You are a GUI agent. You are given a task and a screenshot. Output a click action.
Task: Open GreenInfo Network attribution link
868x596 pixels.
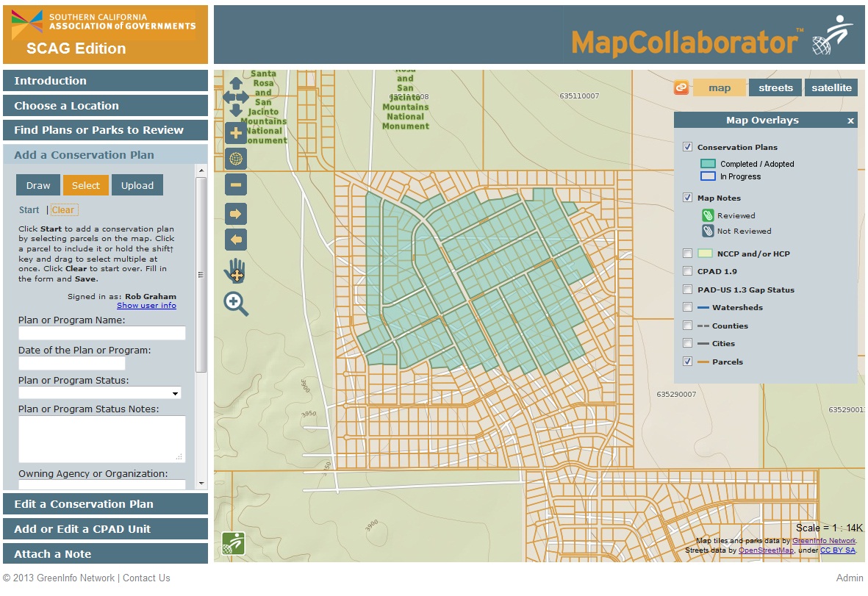(824, 541)
